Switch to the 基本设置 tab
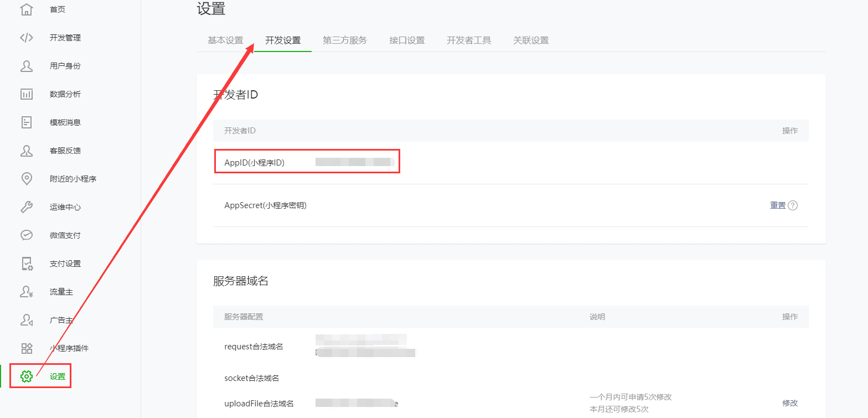This screenshot has height=418, width=868. [225, 40]
